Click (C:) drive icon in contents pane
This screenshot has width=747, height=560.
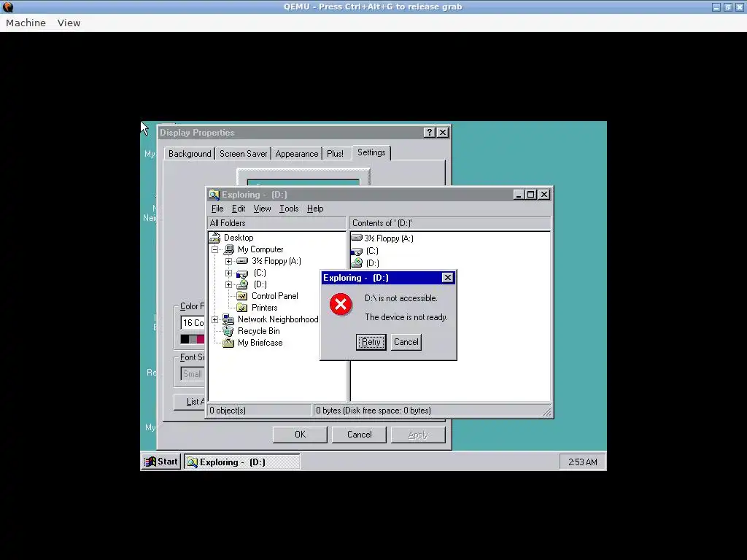coord(357,251)
